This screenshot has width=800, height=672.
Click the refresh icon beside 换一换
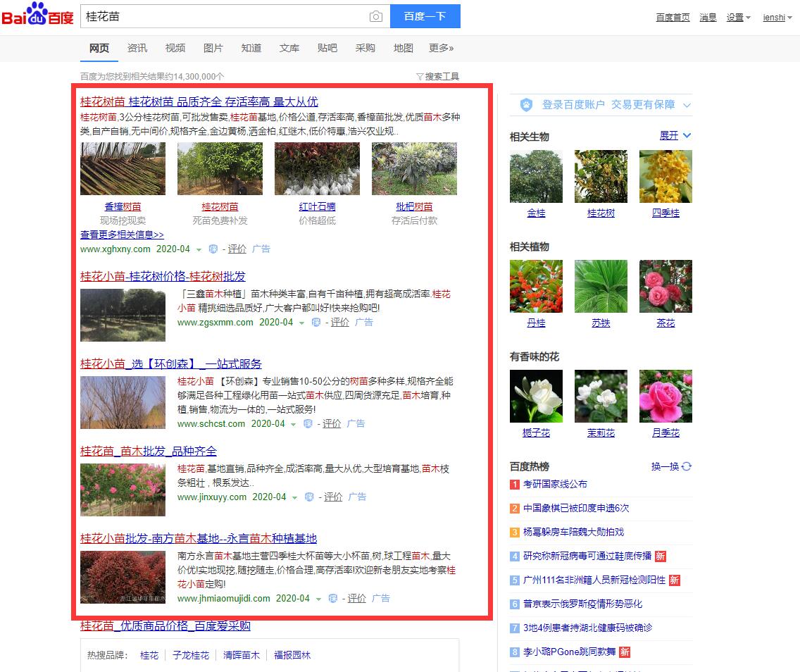tap(687, 466)
